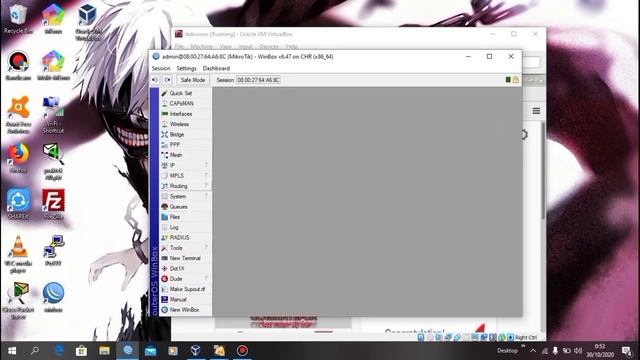Open Firefox desktop shortcut
640x360 pixels.
pyautogui.click(x=18, y=158)
